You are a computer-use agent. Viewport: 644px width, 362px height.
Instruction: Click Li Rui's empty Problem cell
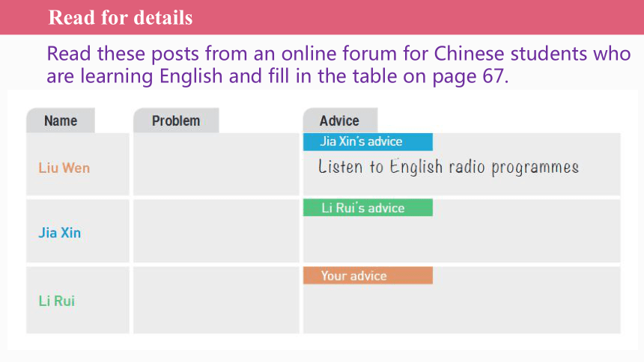tap(216, 300)
